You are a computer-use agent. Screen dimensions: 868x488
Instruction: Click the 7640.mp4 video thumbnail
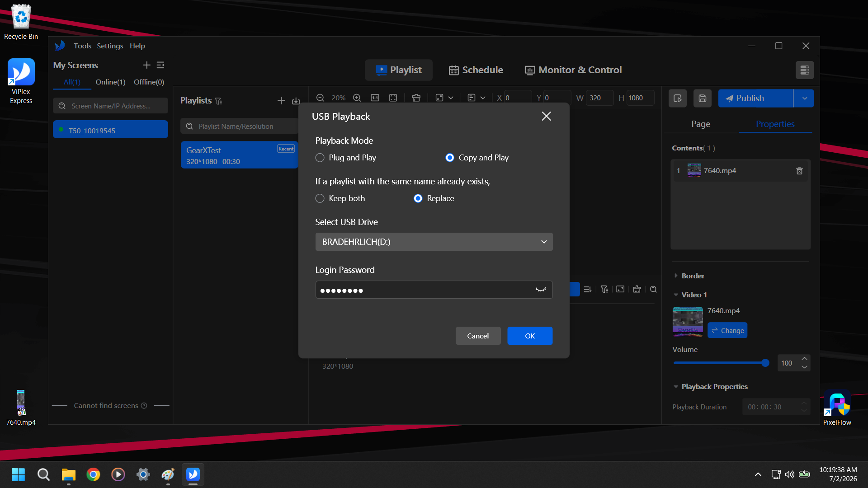point(688,321)
